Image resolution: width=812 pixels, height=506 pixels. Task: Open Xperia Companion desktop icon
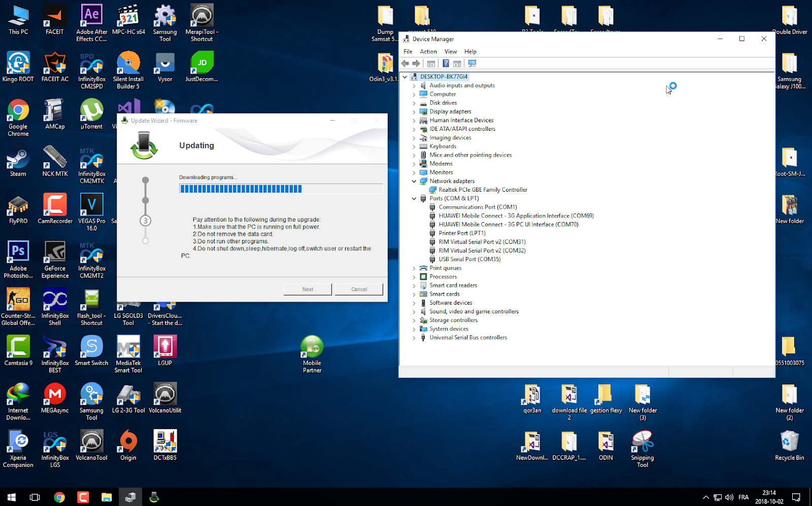tap(18, 449)
